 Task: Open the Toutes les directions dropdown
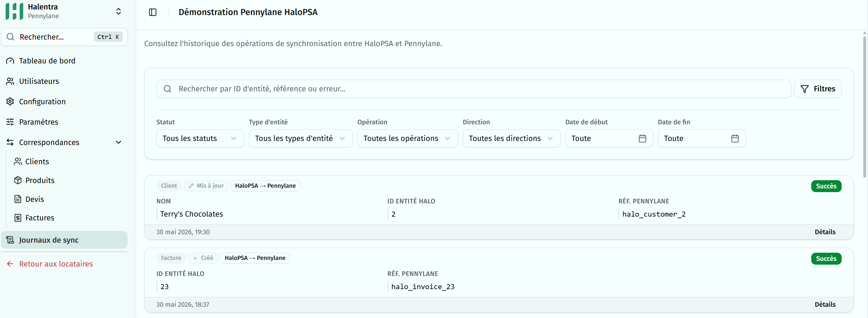click(x=511, y=138)
